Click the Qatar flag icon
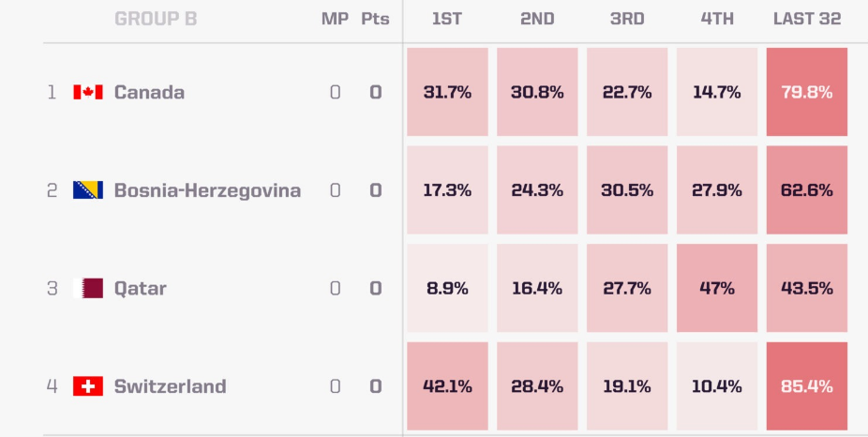 88,288
